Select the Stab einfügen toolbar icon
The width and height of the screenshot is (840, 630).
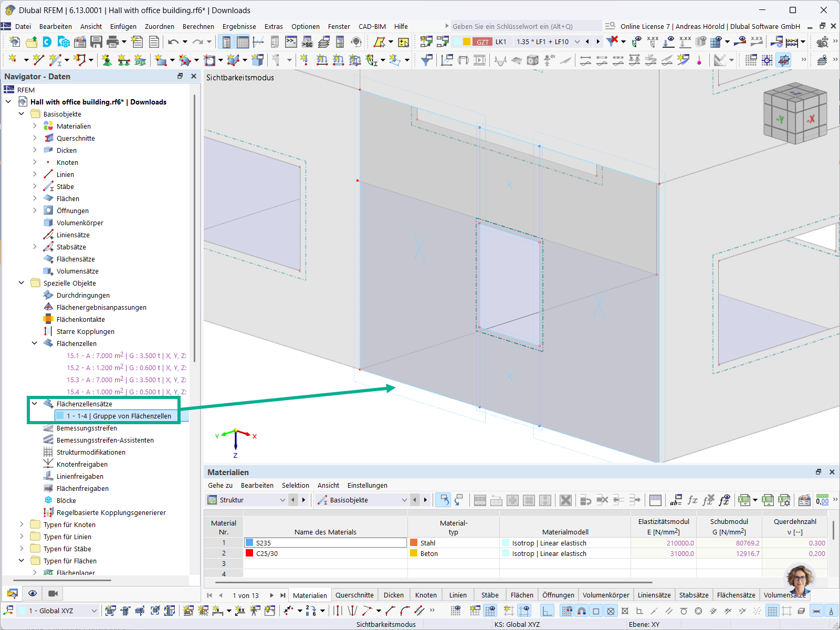[55, 60]
